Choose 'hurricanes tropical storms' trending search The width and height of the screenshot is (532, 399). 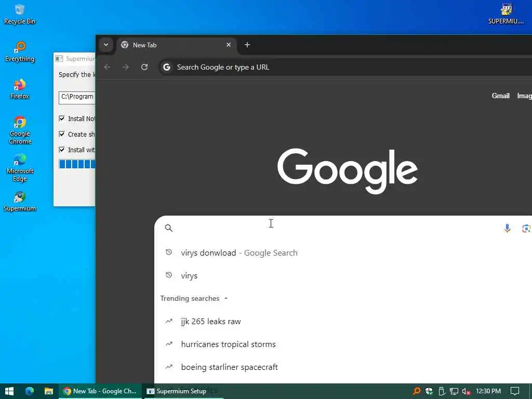pos(343,344)
